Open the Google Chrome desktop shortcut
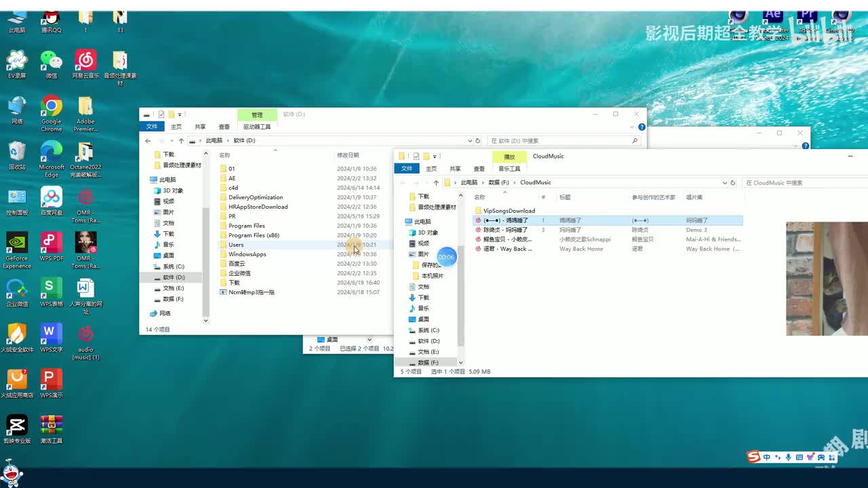868x488 pixels. (x=52, y=113)
